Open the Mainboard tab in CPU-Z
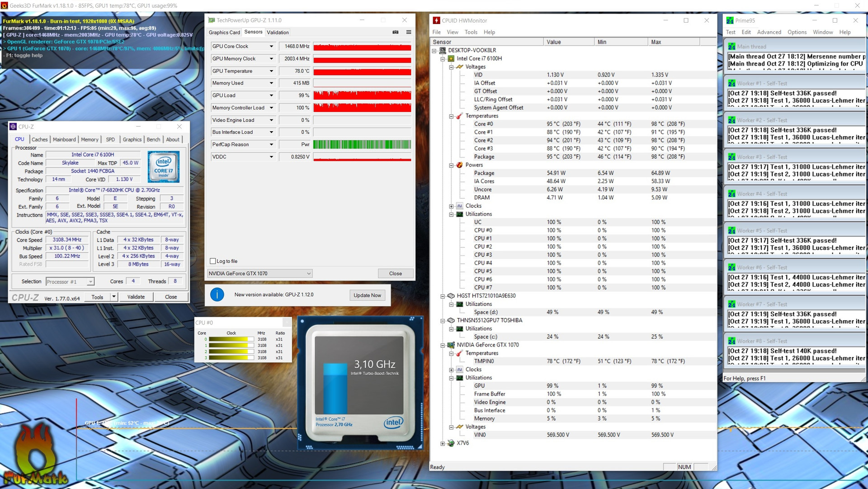 click(x=64, y=139)
